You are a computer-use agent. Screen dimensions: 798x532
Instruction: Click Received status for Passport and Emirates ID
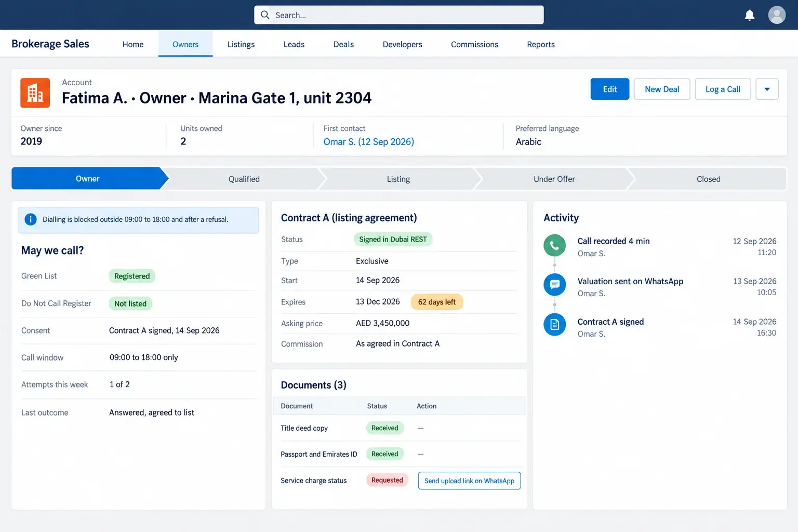(x=385, y=454)
